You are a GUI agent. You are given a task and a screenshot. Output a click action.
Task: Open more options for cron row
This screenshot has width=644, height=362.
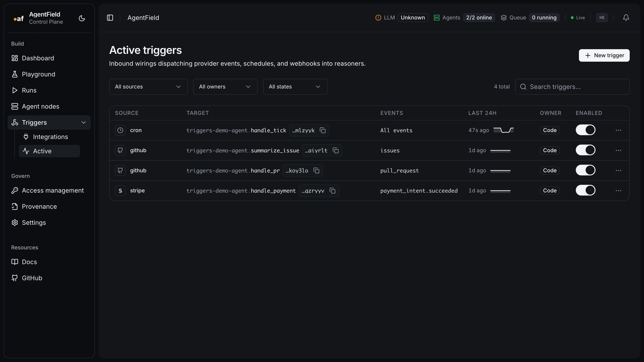[x=618, y=130]
